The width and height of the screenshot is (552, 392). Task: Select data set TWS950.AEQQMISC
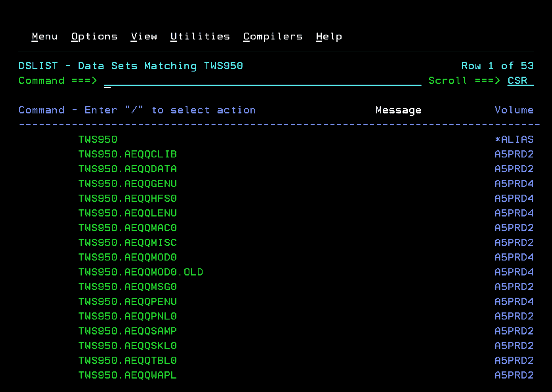[128, 243]
